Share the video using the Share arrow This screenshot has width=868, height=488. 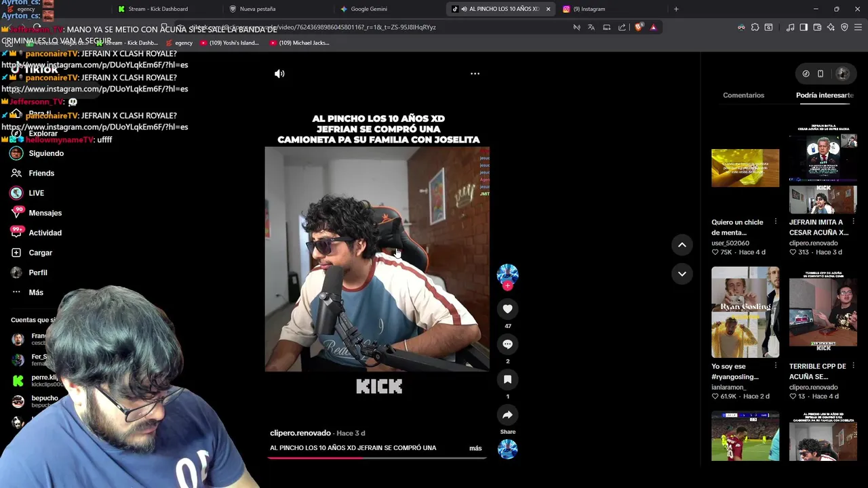tap(507, 415)
